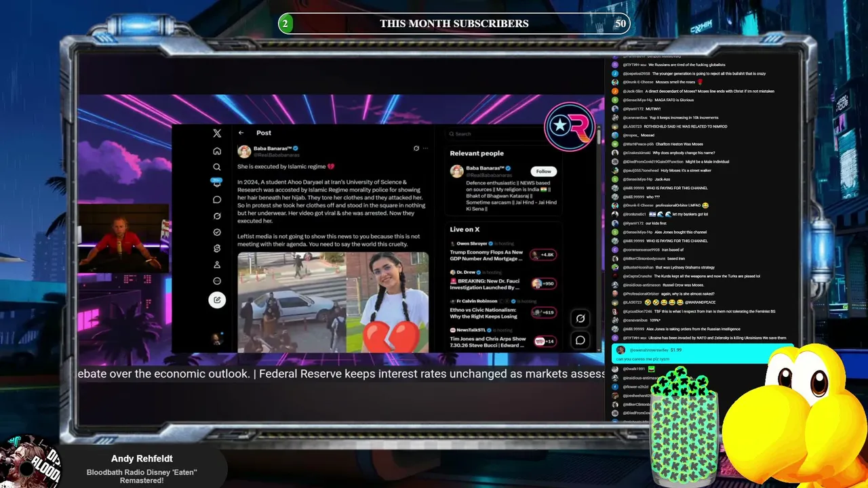Click the Grok icon on the post header
This screenshot has height=488, width=868.
[x=416, y=148]
